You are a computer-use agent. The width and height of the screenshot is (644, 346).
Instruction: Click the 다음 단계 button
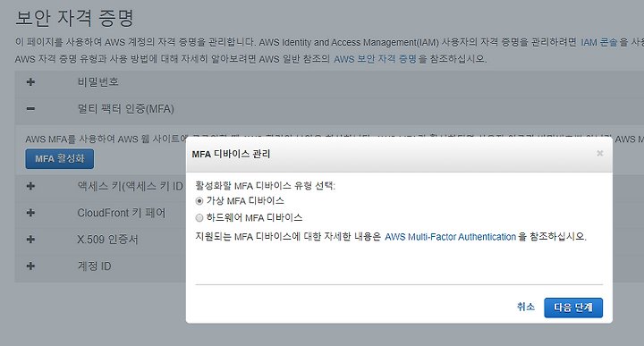point(573,308)
